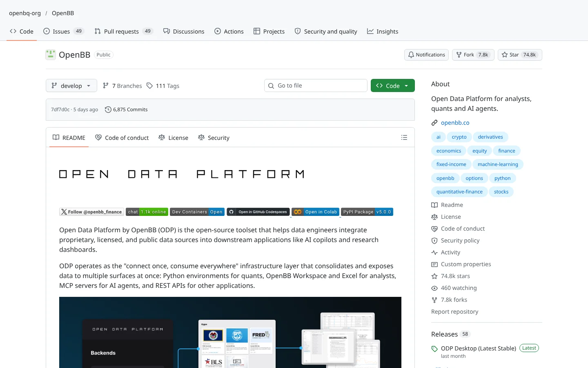The image size is (588, 368).
Task: Click the branches icon beside 7 Branches
Action: (106, 86)
